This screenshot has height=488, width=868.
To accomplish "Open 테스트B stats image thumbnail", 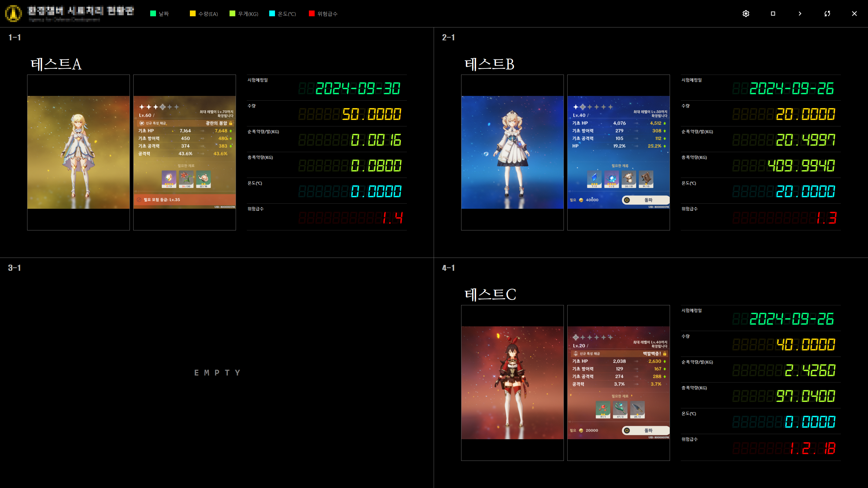I will 618,152.
